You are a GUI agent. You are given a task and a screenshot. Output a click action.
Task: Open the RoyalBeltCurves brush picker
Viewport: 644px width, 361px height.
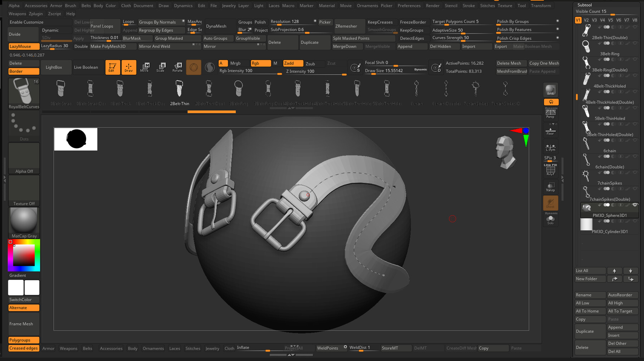pos(24,94)
